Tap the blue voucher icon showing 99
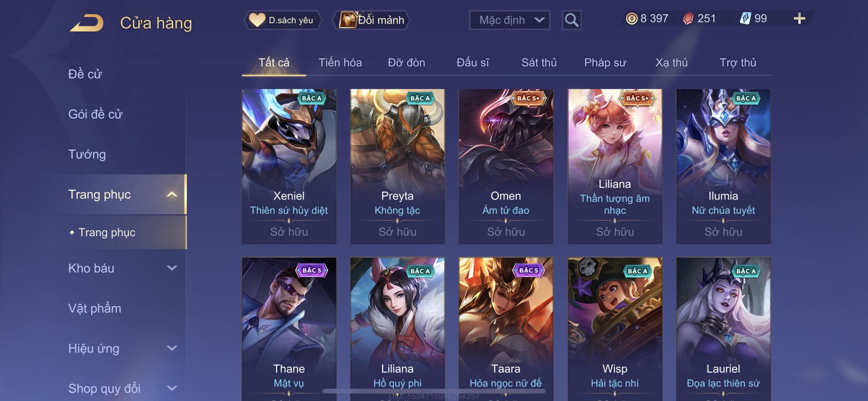The height and width of the screenshot is (401, 868). (x=746, y=19)
